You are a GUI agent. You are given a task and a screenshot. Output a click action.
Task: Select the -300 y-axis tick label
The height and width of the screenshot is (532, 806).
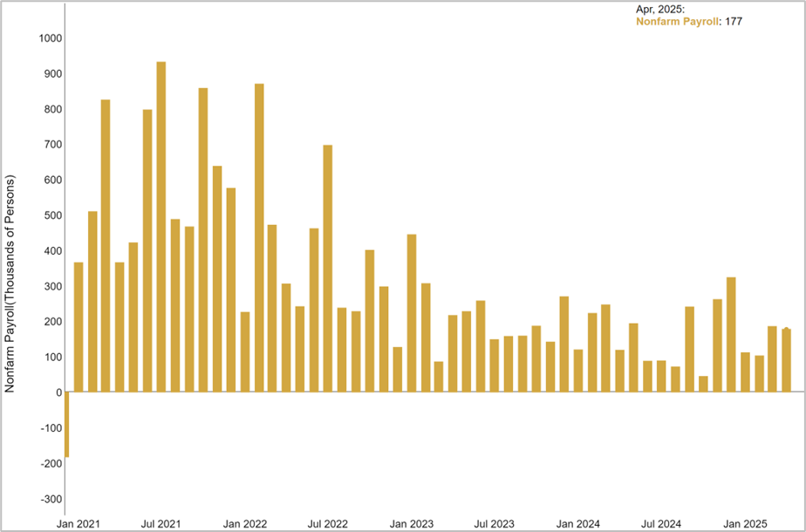[51, 499]
